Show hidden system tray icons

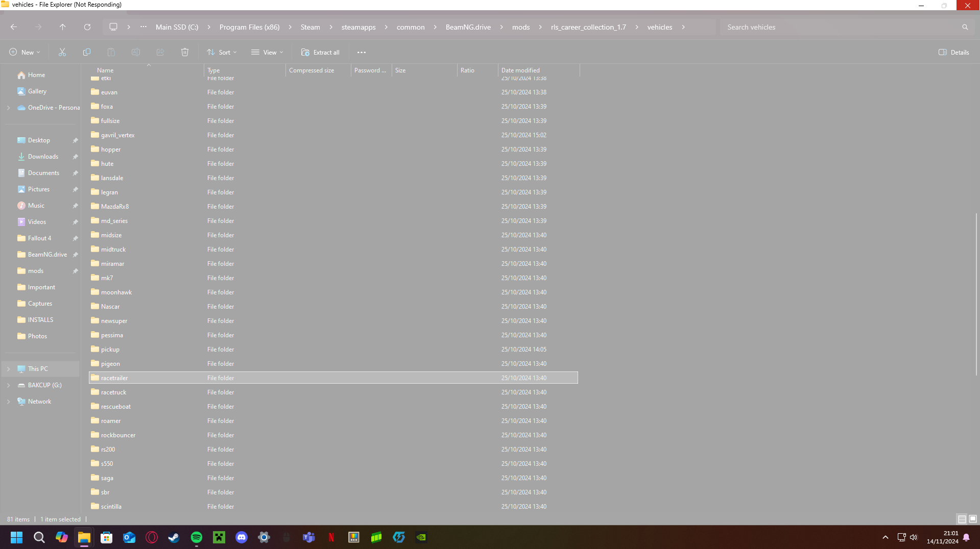[x=886, y=537]
